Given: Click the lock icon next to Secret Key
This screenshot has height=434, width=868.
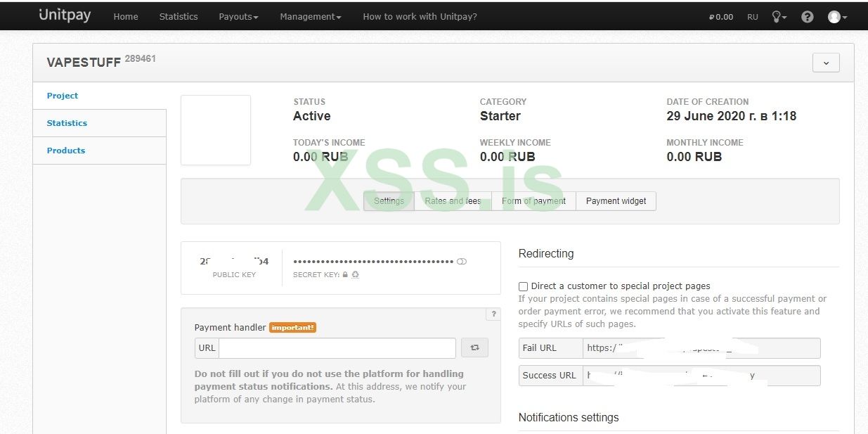Looking at the screenshot, I should (x=345, y=275).
